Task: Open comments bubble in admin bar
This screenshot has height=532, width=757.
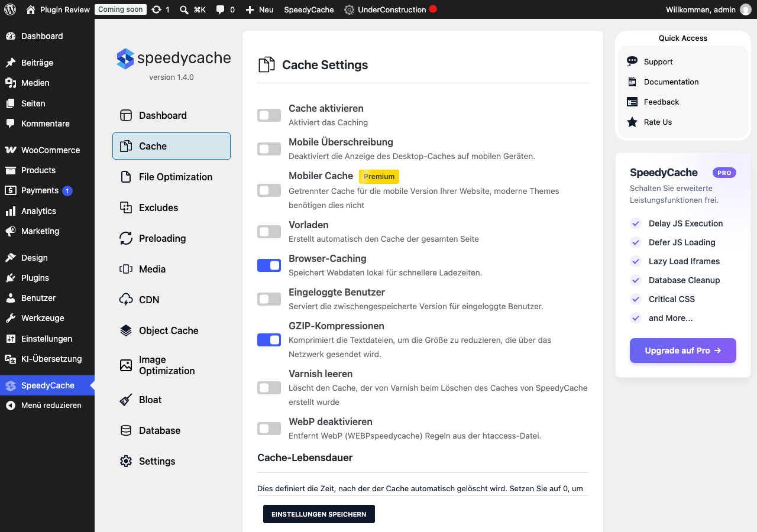Action: pyautogui.click(x=221, y=10)
